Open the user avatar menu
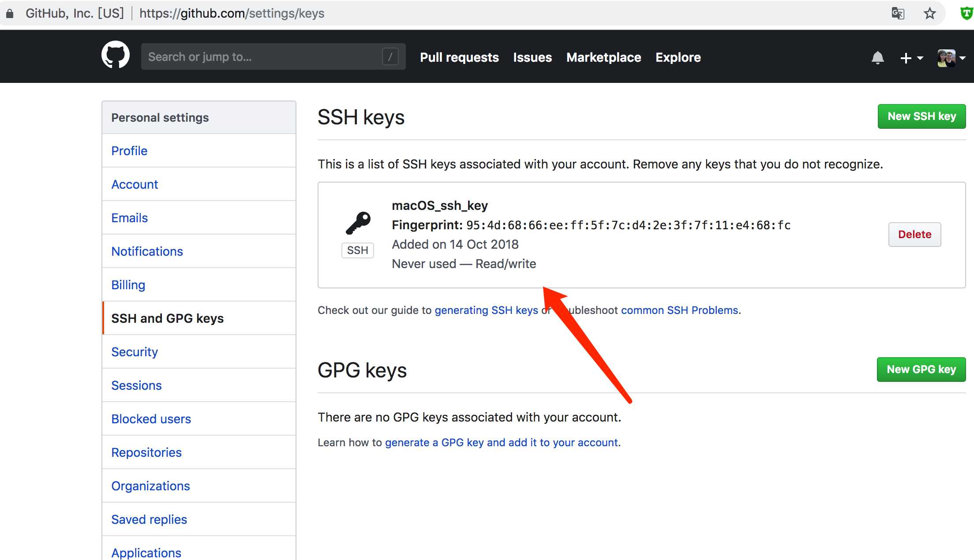This screenshot has height=560, width=974. 951,58
